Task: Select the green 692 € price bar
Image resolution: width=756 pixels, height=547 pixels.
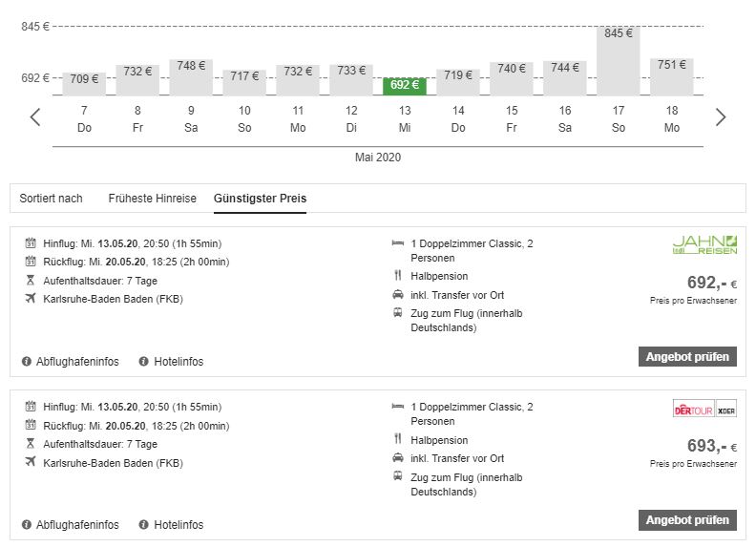Action: click(x=405, y=86)
